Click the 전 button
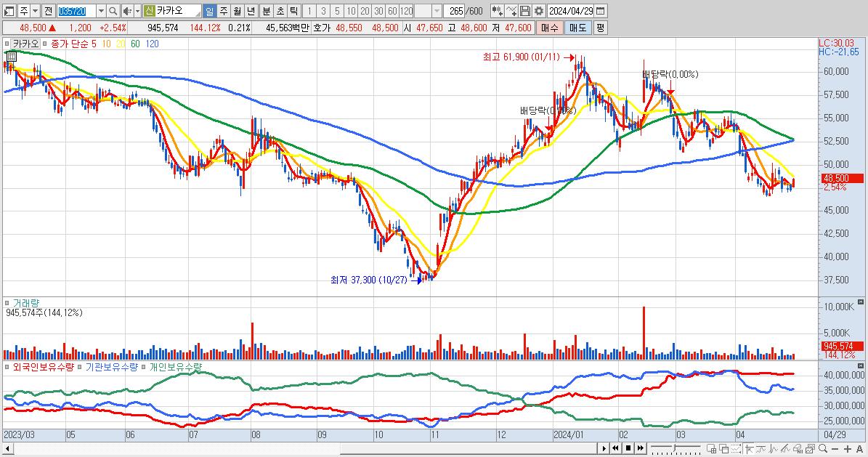The height and width of the screenshot is (457, 868). pos(48,11)
